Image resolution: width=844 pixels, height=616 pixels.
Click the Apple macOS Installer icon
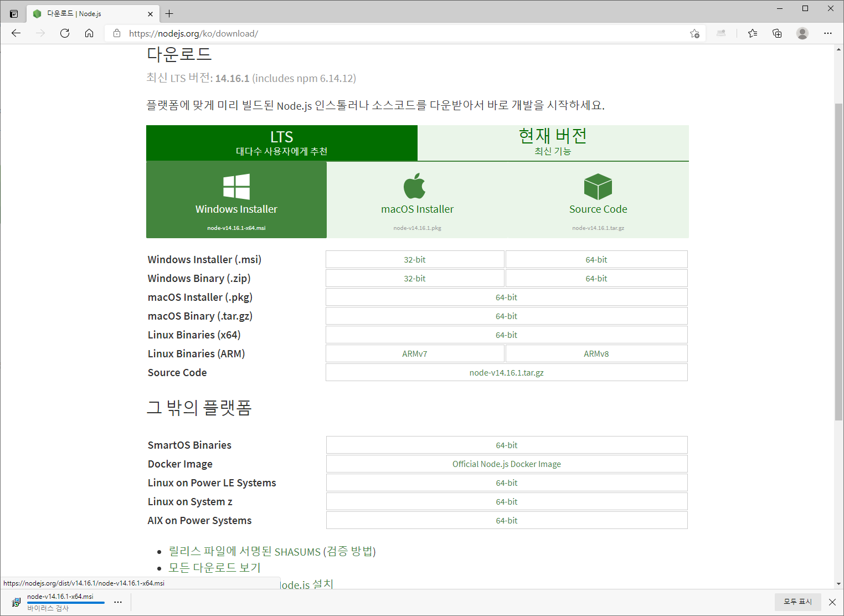tap(415, 186)
